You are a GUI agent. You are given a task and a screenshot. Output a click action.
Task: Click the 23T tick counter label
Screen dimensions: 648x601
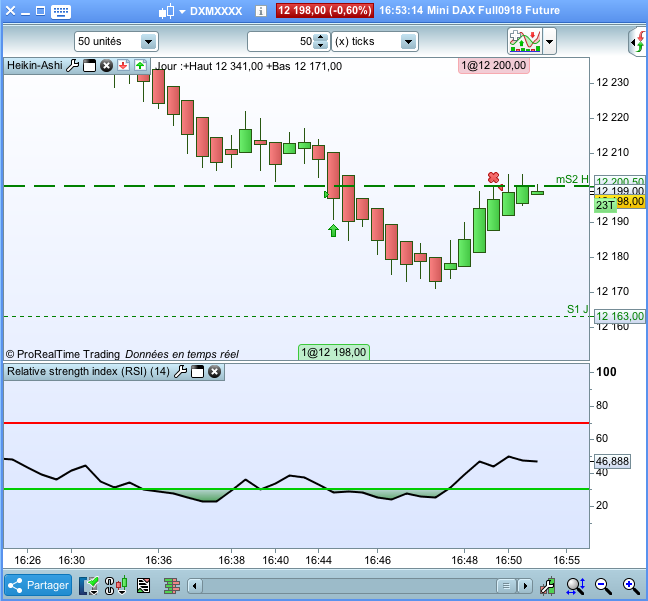605,205
